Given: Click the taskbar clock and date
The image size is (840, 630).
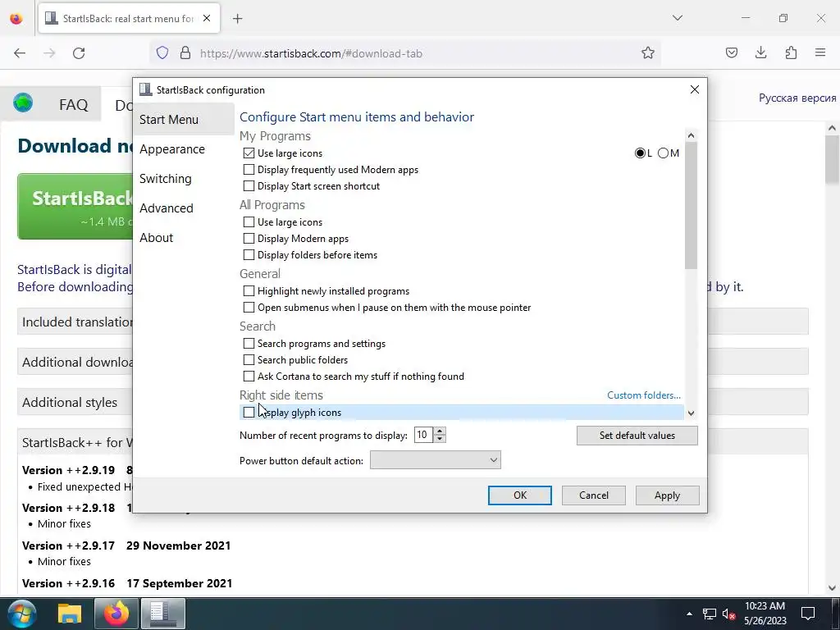Looking at the screenshot, I should click(765, 614).
